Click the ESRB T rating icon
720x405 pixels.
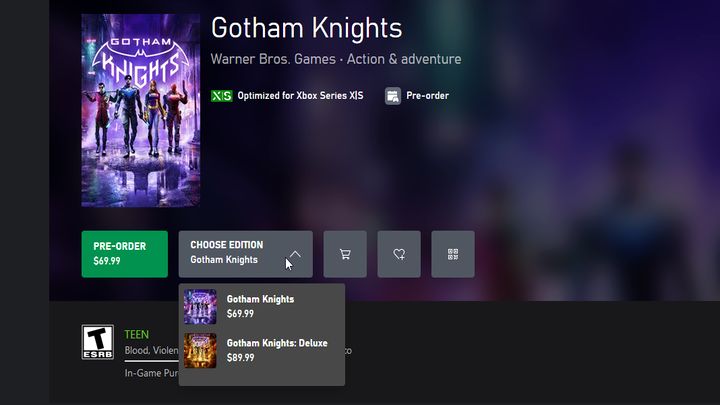[x=97, y=342]
